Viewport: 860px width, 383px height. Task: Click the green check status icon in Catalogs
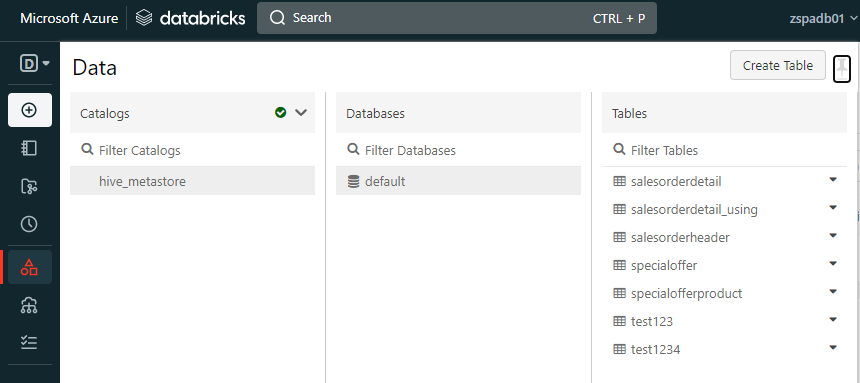tap(280, 112)
